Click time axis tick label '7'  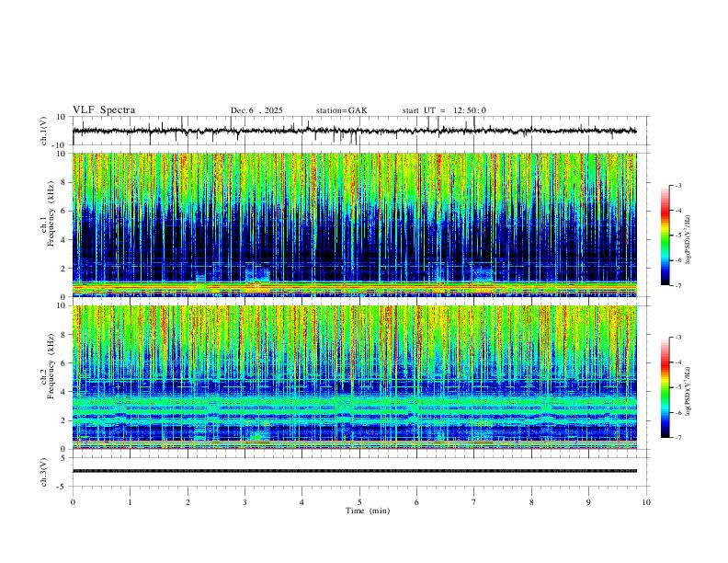474,502
